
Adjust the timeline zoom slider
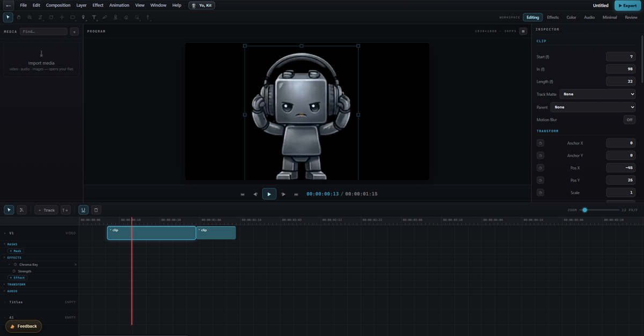click(600, 210)
